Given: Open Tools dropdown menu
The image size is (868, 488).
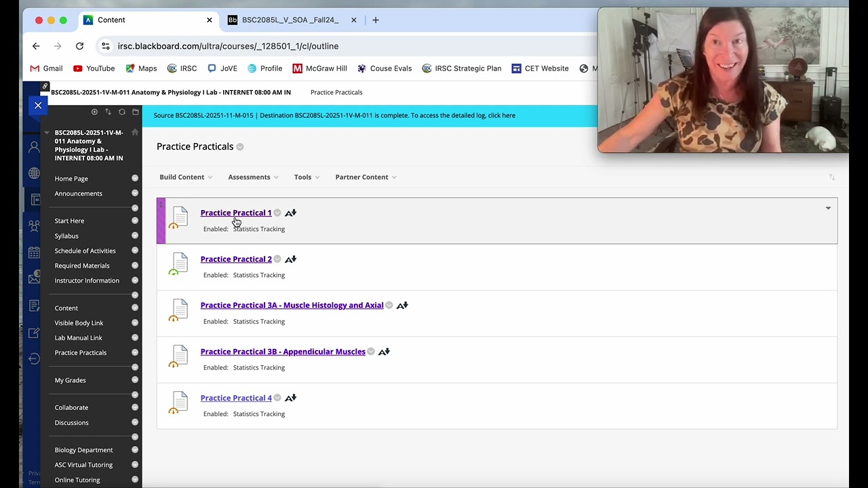Looking at the screenshot, I should pos(307,177).
